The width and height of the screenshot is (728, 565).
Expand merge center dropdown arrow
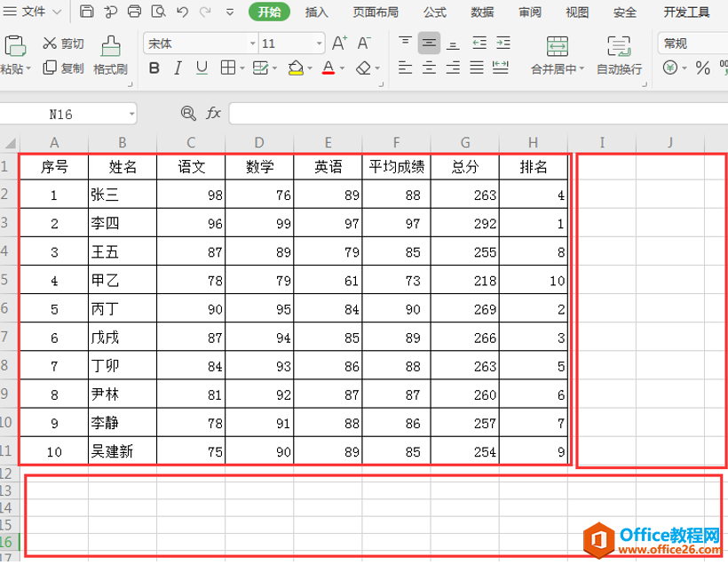point(582,69)
